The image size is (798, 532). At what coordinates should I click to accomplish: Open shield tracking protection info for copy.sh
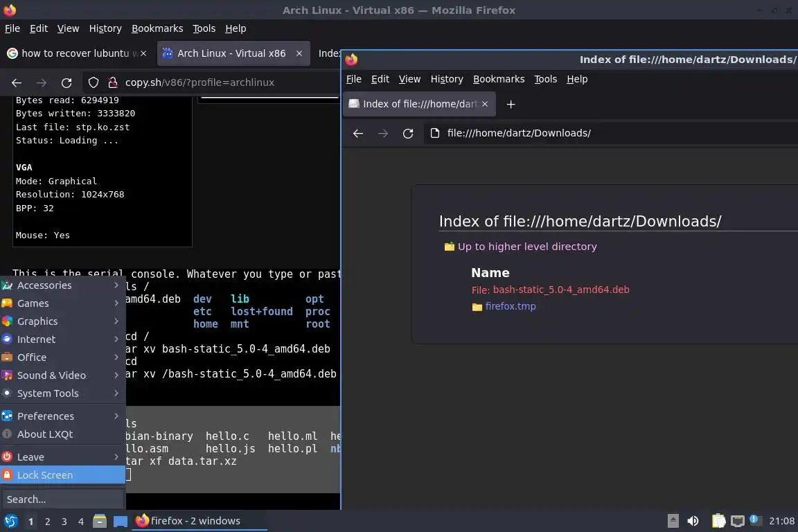coord(94,82)
